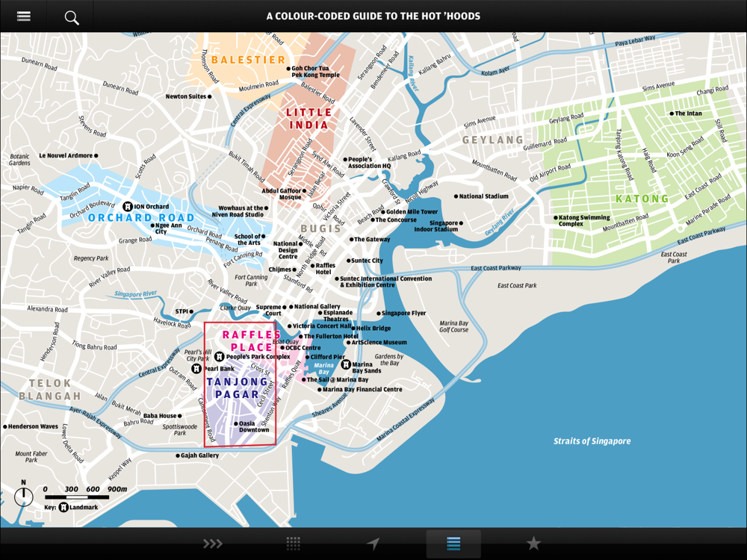Click the Landmark key icon in legend
Screen dimensions: 747x560
coord(63,507)
